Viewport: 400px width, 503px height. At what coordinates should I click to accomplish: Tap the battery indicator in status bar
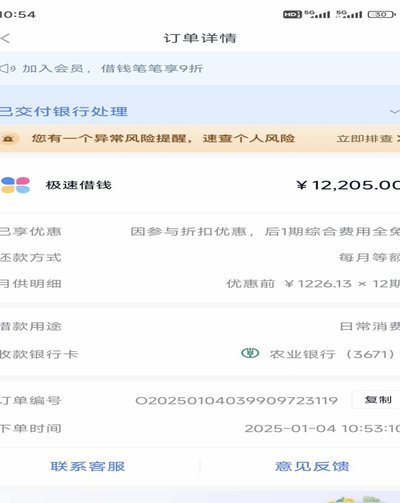[x=382, y=14]
